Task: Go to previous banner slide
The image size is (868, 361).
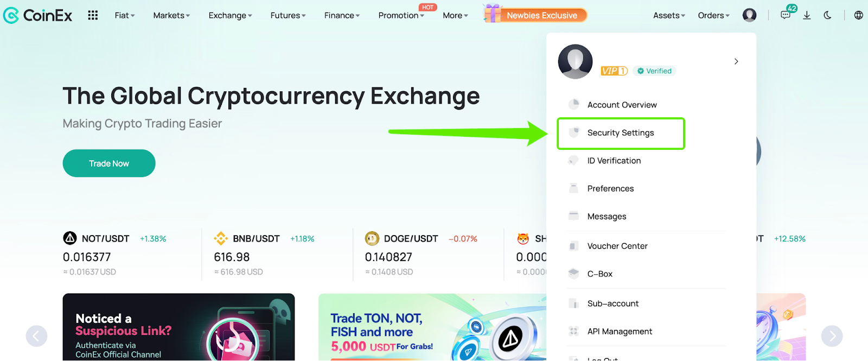Action: (x=36, y=336)
